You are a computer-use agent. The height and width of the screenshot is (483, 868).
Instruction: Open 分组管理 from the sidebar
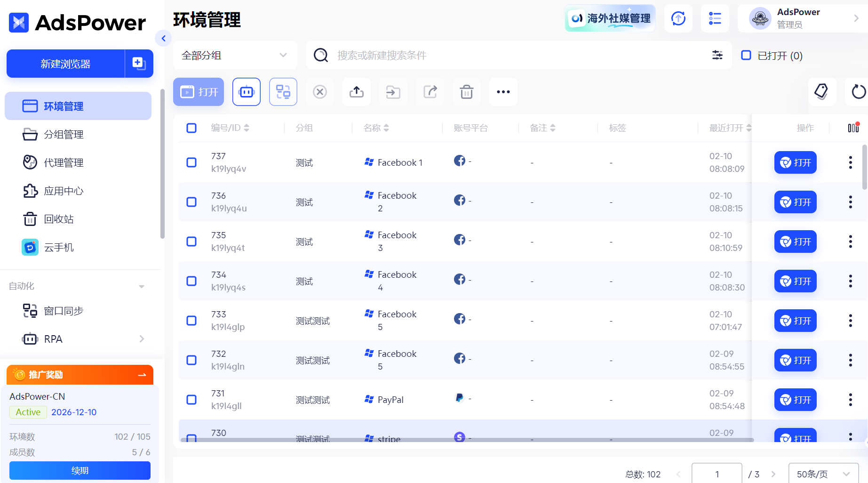[x=63, y=134]
